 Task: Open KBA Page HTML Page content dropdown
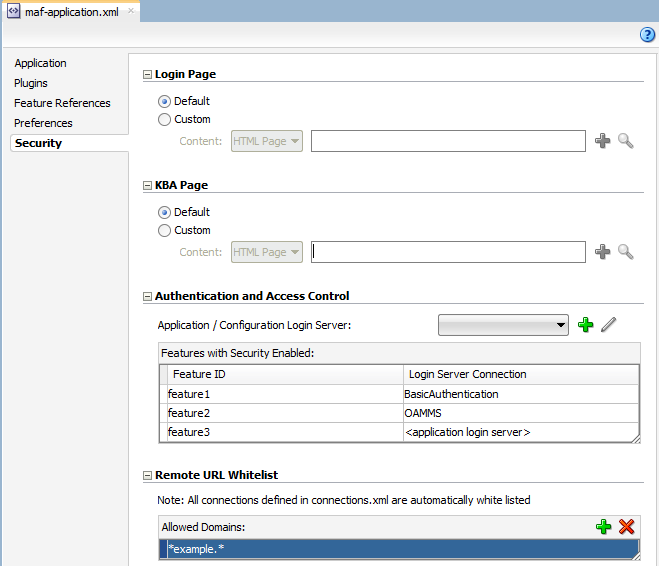(x=267, y=252)
